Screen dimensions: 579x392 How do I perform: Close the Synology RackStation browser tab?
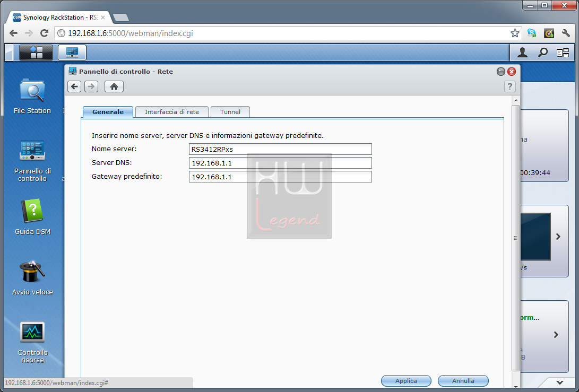102,18
